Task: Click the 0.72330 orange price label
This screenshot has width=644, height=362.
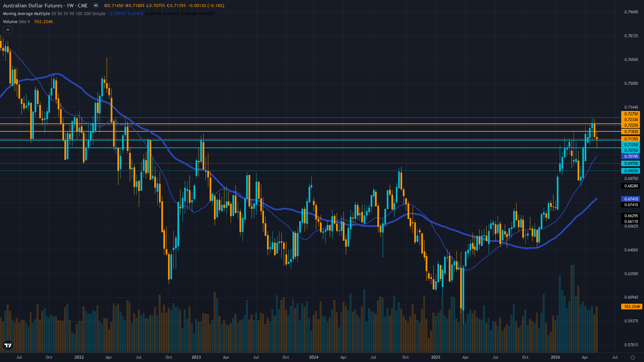Action: click(631, 120)
